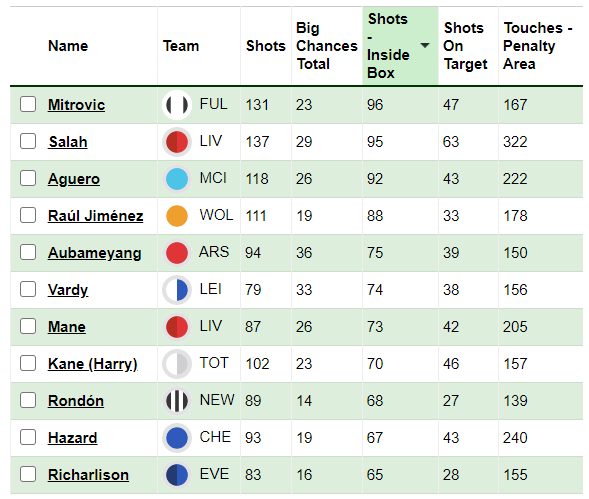This screenshot has height=499, width=589.
Task: Sort table by the Name column header
Action: [x=68, y=46]
